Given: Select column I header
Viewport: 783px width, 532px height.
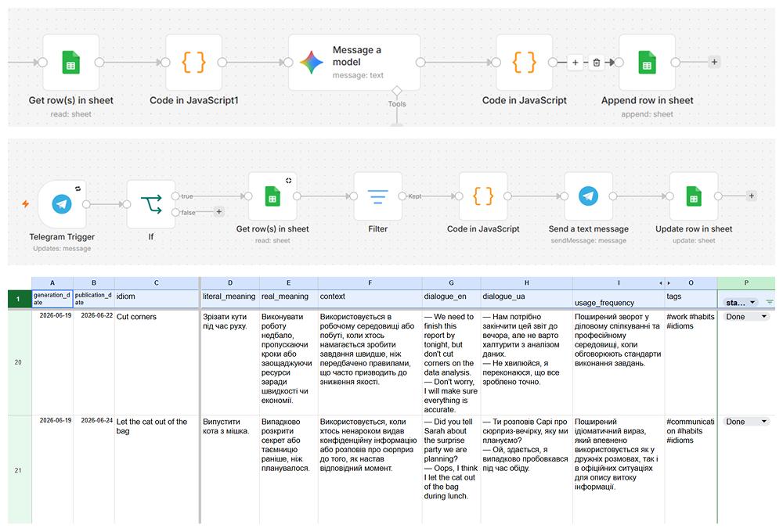Looking at the screenshot, I should (x=619, y=283).
